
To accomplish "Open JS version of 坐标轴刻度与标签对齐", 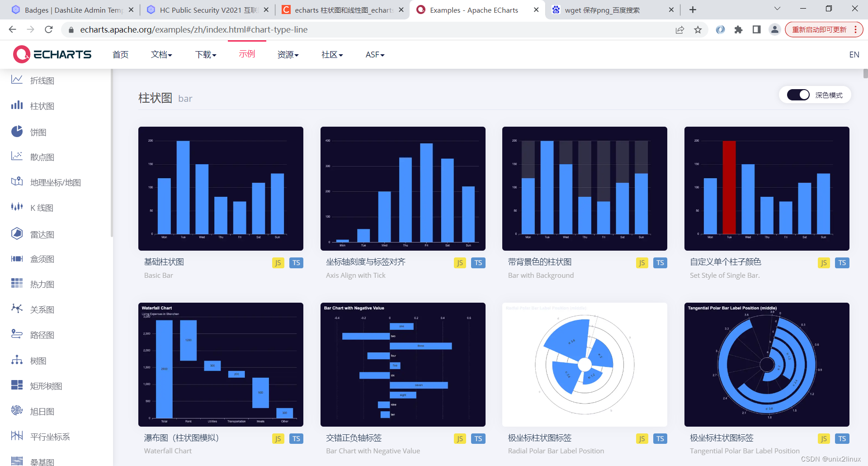I will [460, 263].
